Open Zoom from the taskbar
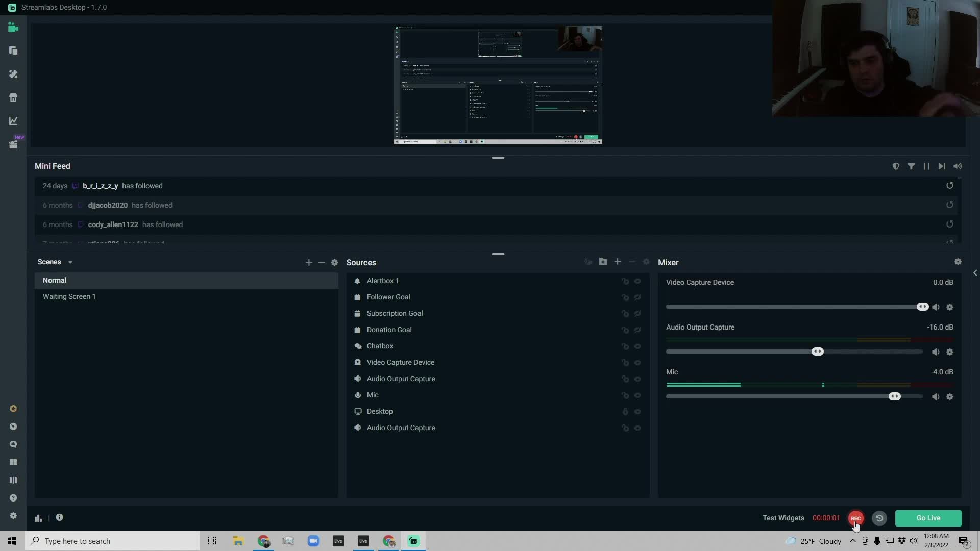This screenshot has height=551, width=980. tap(313, 541)
